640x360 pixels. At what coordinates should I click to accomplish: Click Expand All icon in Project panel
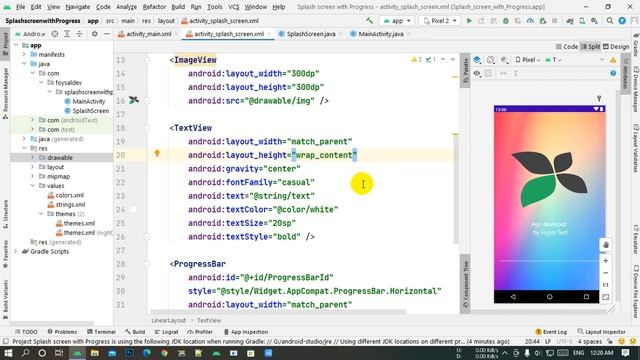coord(67,34)
